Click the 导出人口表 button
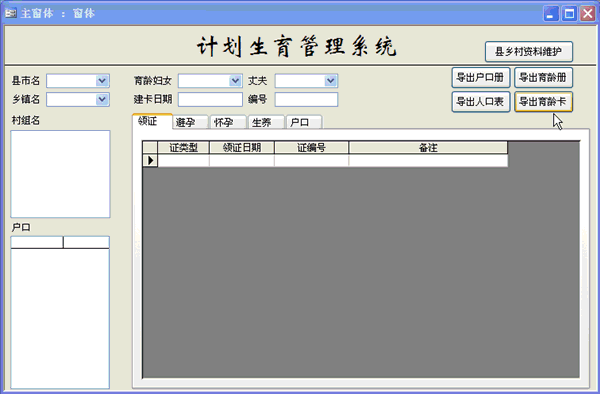The width and height of the screenshot is (600, 394). pyautogui.click(x=481, y=102)
